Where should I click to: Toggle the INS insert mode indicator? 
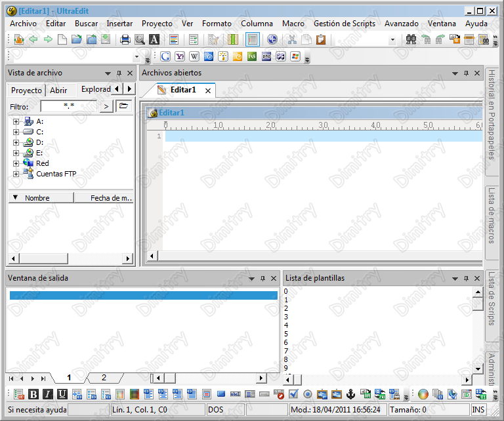pyautogui.click(x=478, y=410)
